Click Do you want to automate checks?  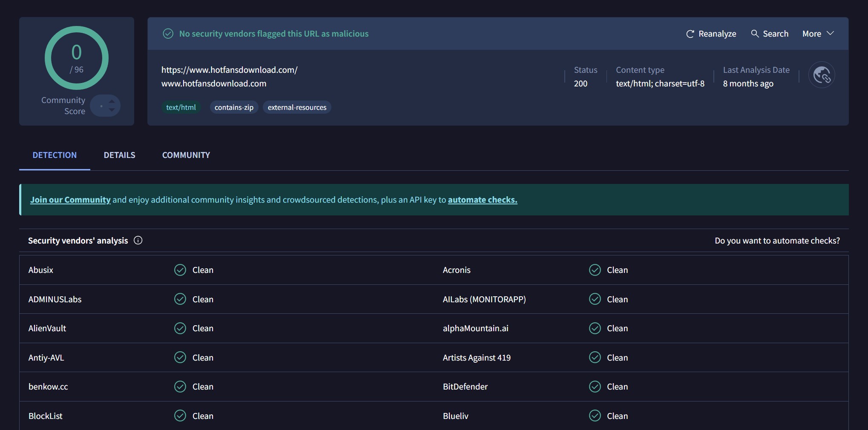777,241
